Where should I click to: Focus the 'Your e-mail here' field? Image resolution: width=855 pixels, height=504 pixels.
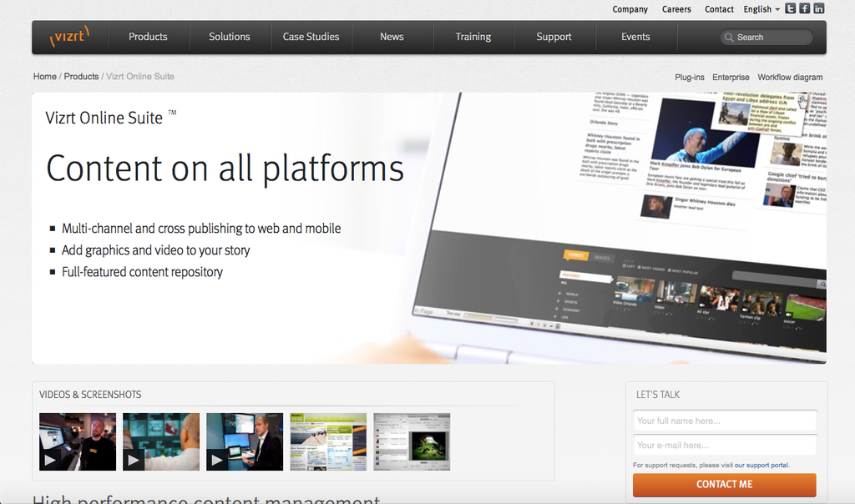pos(725,445)
